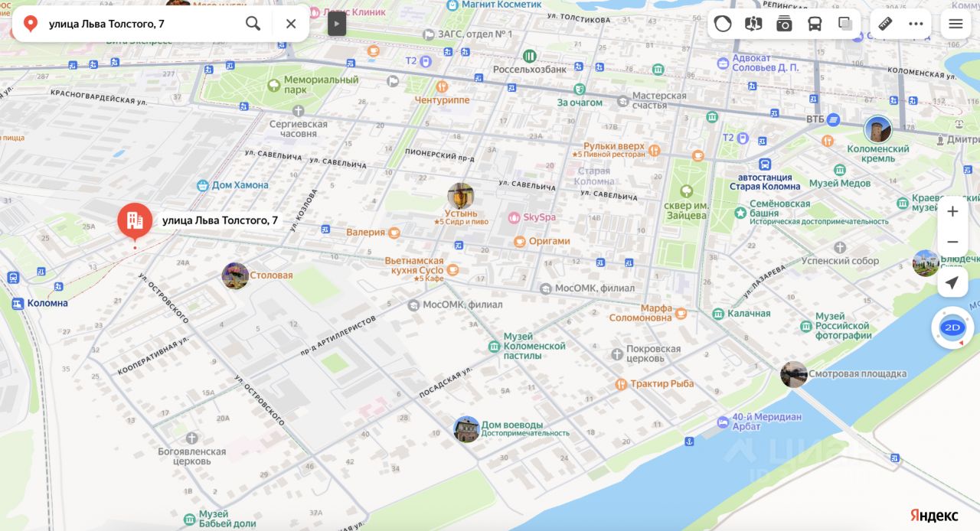Clear the search field with X
The image size is (980, 531).
click(291, 24)
